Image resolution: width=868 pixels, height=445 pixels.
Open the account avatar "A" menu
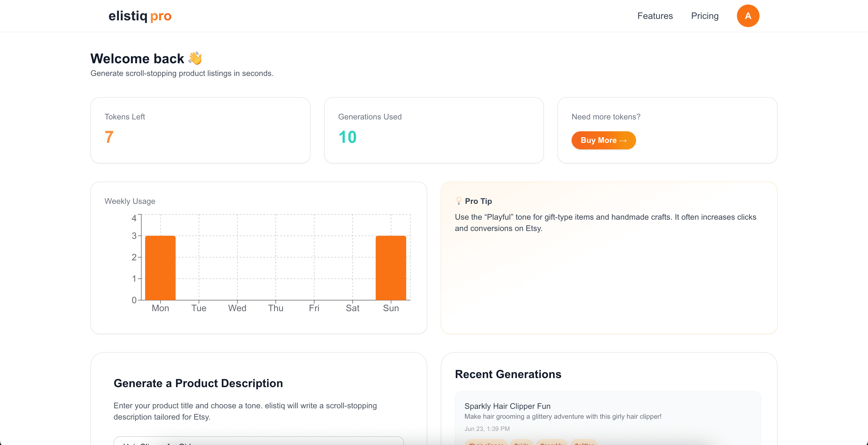pos(748,16)
